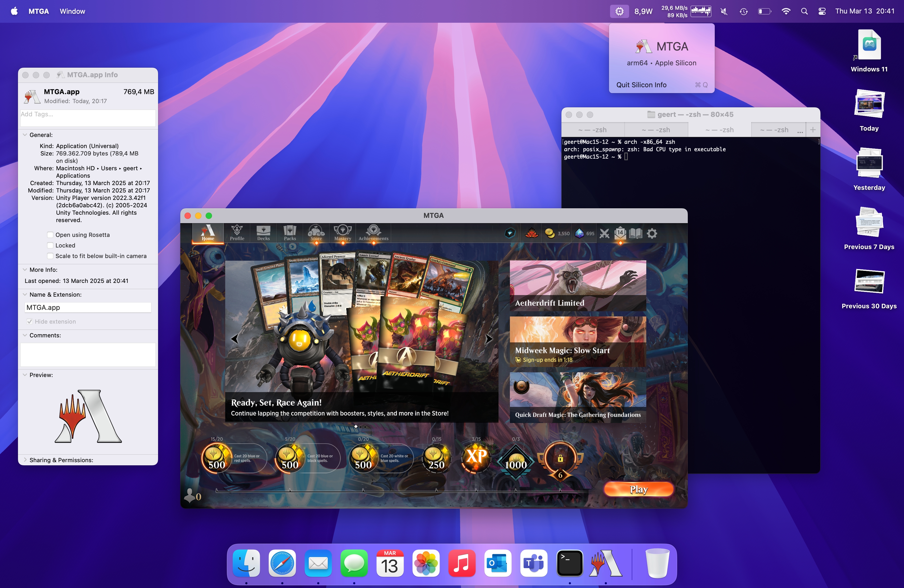Open the Packs icon in MTGA

[289, 232]
